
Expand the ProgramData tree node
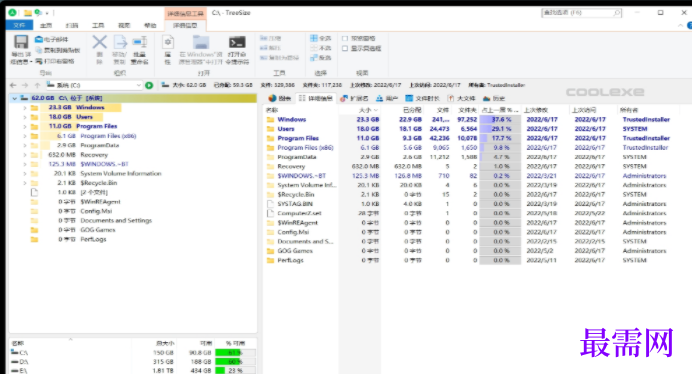coord(25,145)
